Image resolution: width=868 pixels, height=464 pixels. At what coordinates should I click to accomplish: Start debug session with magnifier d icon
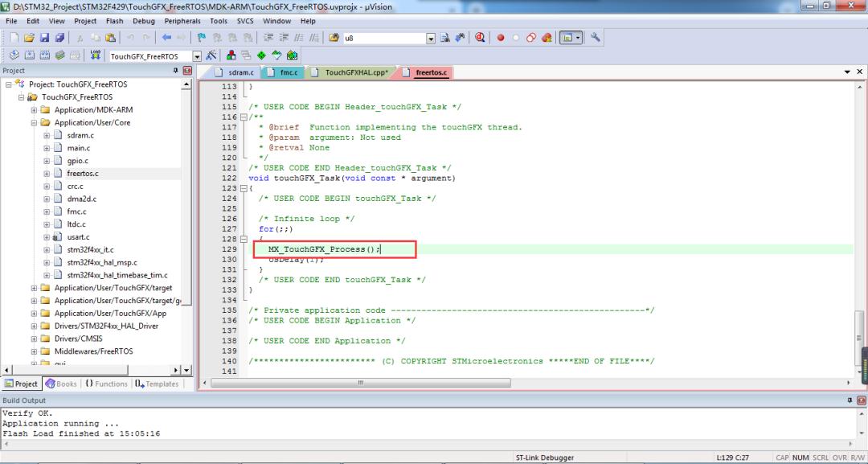click(479, 38)
